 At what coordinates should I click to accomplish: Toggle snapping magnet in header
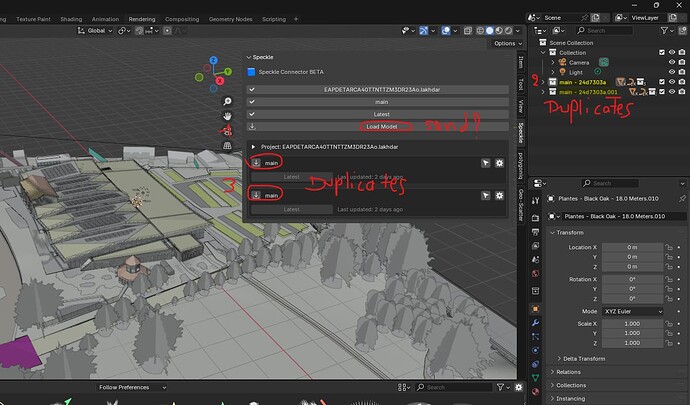point(139,30)
